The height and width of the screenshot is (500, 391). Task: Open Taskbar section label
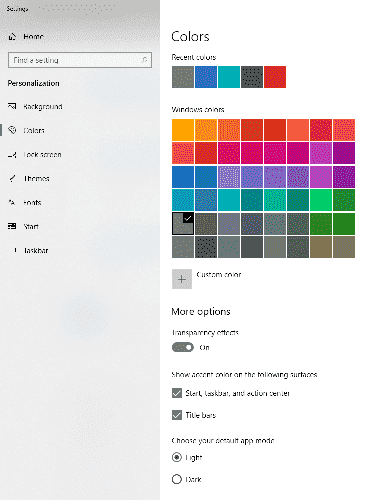coord(36,250)
